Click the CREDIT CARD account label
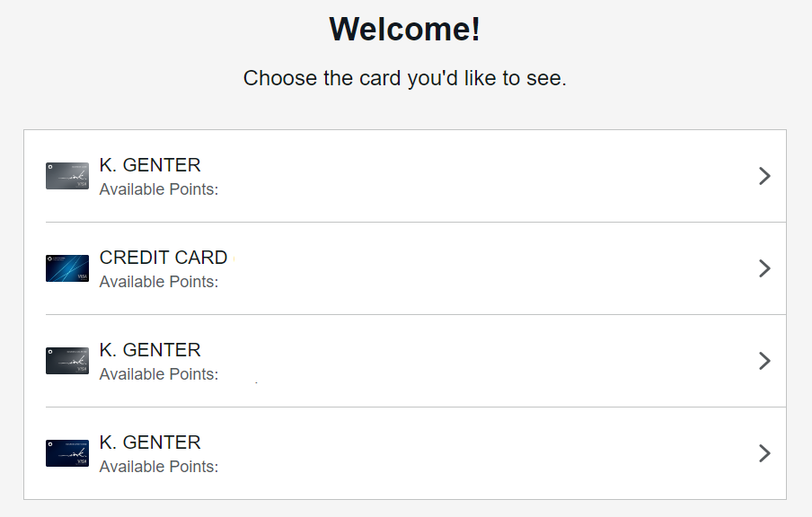This screenshot has width=812, height=517. [163, 258]
